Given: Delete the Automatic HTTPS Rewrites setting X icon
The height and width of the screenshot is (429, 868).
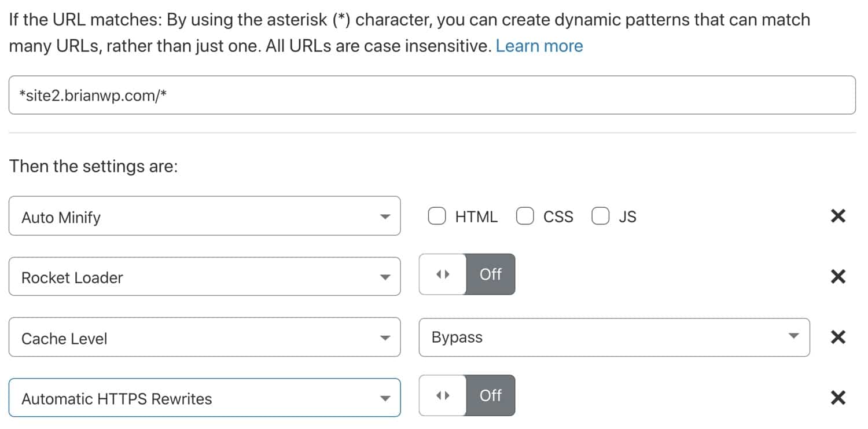Looking at the screenshot, I should pos(838,398).
